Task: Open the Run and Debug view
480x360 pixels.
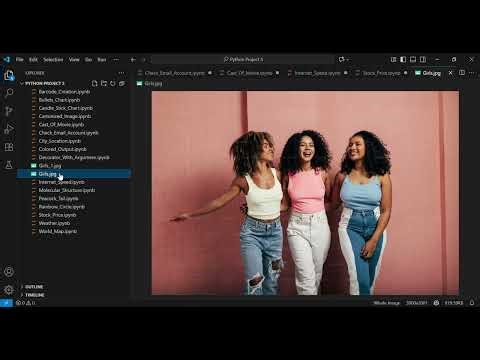Action: coord(9,129)
